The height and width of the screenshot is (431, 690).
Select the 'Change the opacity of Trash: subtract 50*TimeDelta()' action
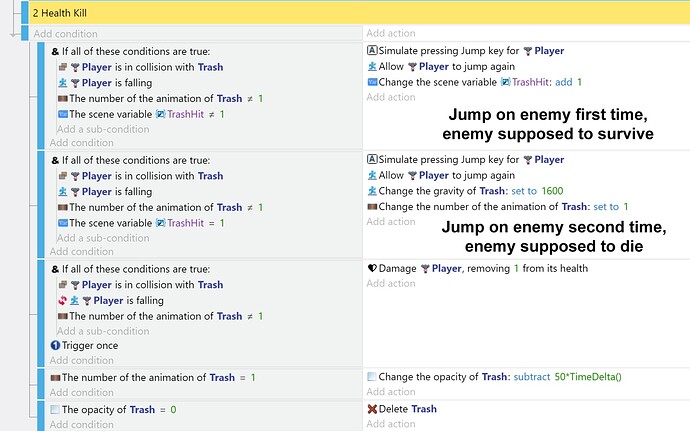494,377
